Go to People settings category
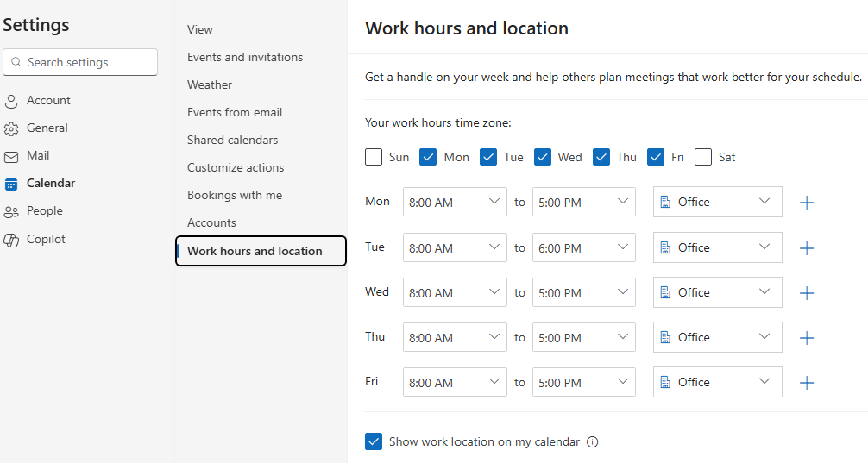The width and height of the screenshot is (868, 463). coord(45,211)
